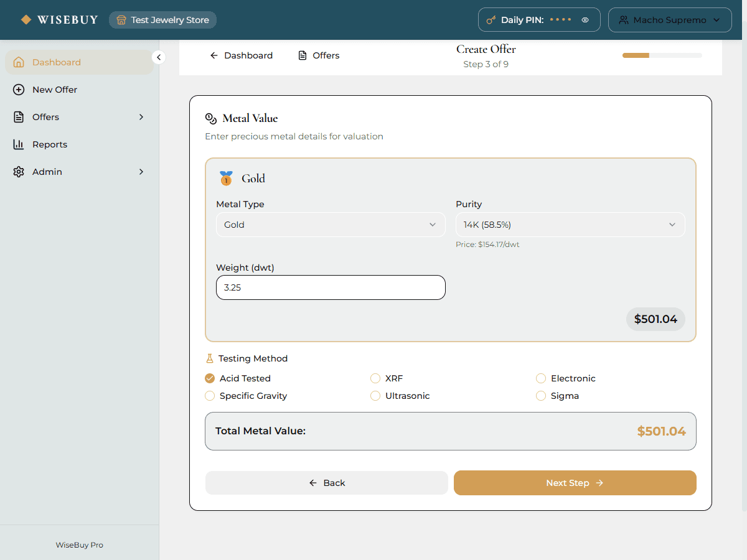The width and height of the screenshot is (747, 560).
Task: Choose Specific Gravity as testing method
Action: 210,396
